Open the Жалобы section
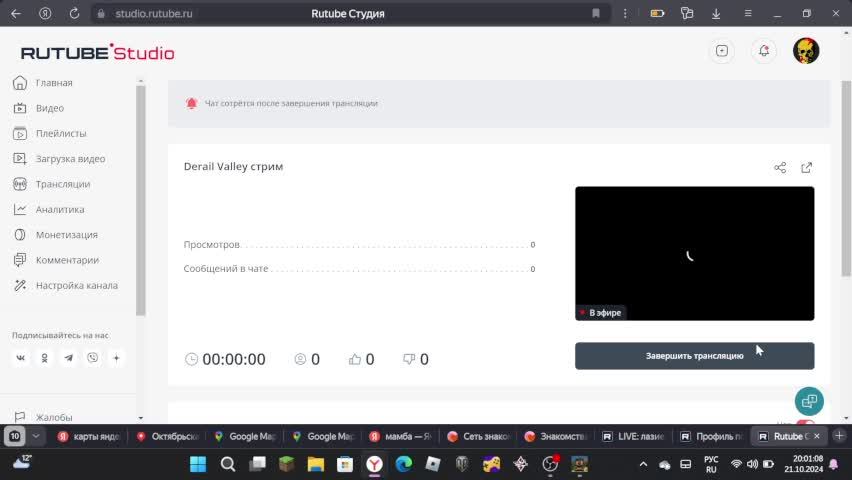 [43, 417]
